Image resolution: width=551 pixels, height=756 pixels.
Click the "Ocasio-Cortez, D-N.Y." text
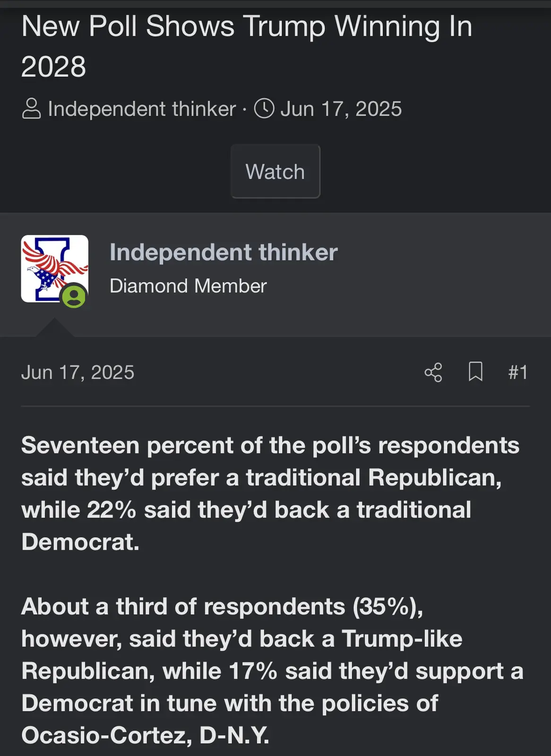tap(145, 735)
